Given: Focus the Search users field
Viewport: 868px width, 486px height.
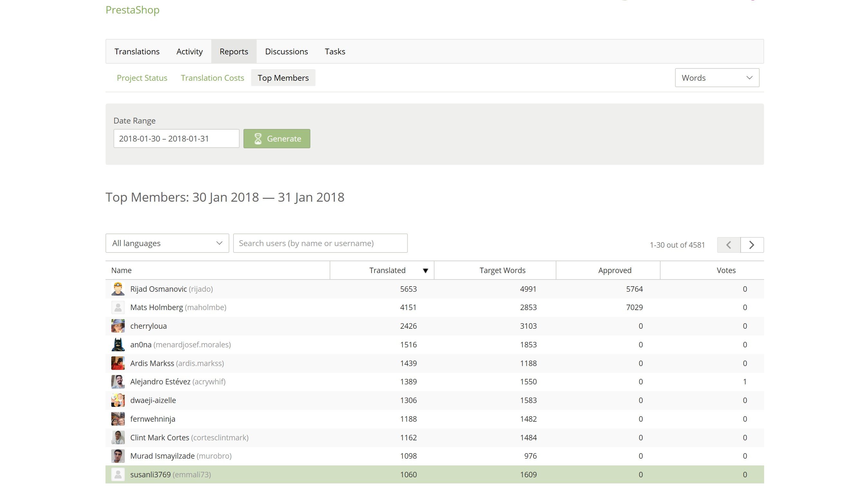Looking at the screenshot, I should pyautogui.click(x=320, y=243).
